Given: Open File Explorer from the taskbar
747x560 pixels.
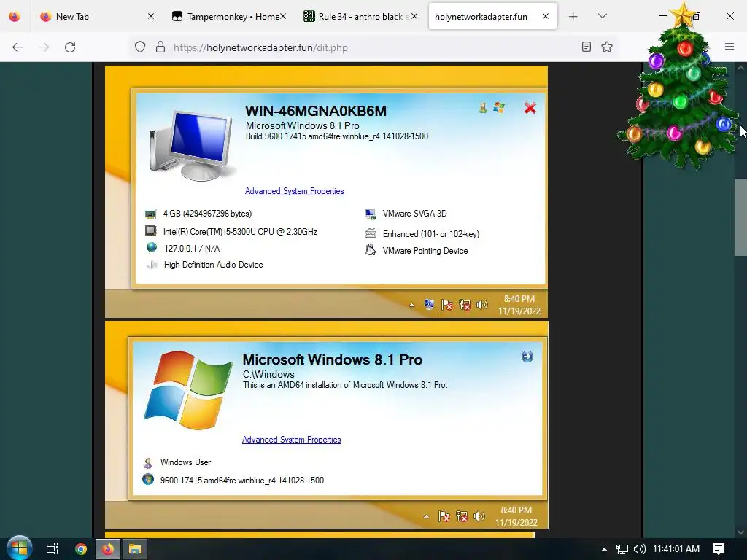Looking at the screenshot, I should pyautogui.click(x=135, y=549).
